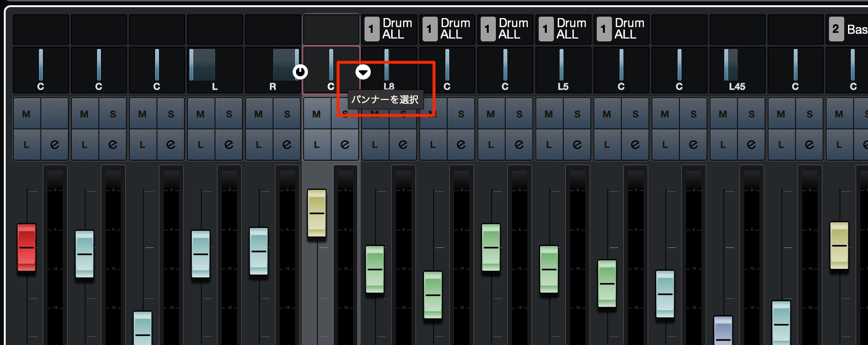Mute the third channel strip
This screenshot has height=345, width=868.
[143, 114]
